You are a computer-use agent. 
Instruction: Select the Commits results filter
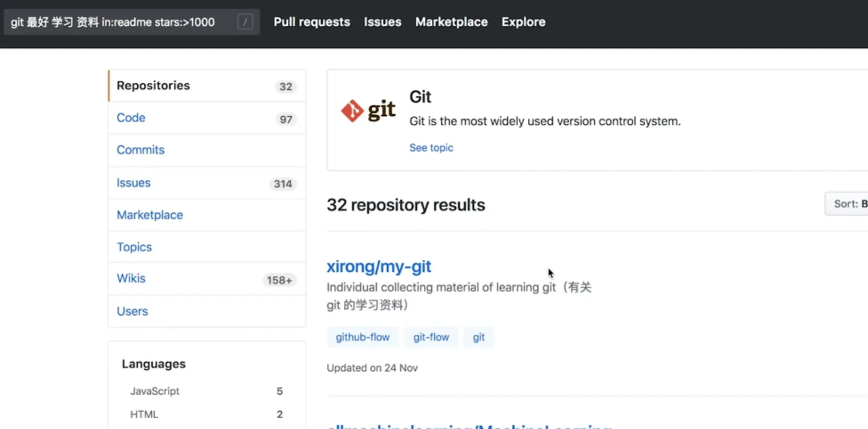point(207,150)
